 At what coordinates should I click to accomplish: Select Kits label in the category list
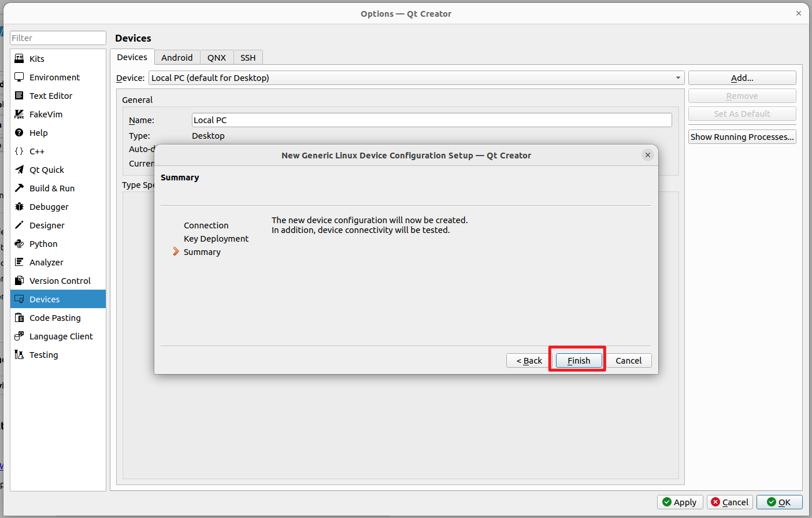coord(37,59)
